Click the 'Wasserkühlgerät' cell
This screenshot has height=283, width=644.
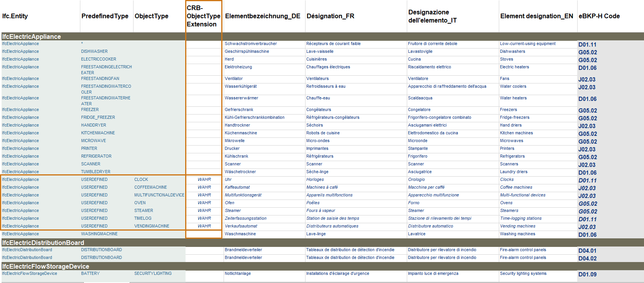pyautogui.click(x=241, y=86)
